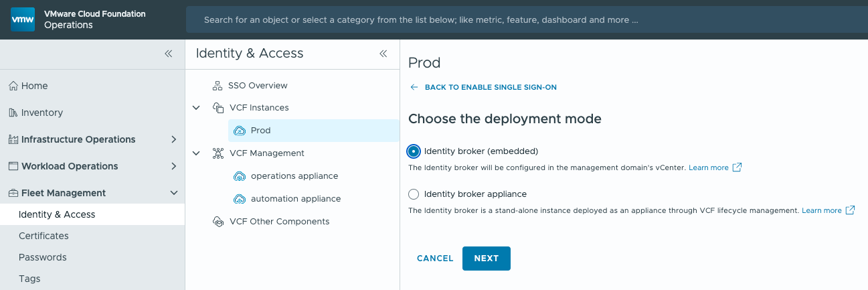
Task: Go to the Inventory page
Action: (x=41, y=113)
